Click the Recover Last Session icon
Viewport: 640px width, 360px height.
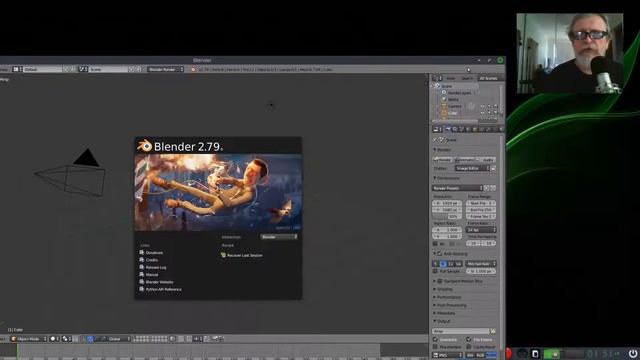[223, 255]
